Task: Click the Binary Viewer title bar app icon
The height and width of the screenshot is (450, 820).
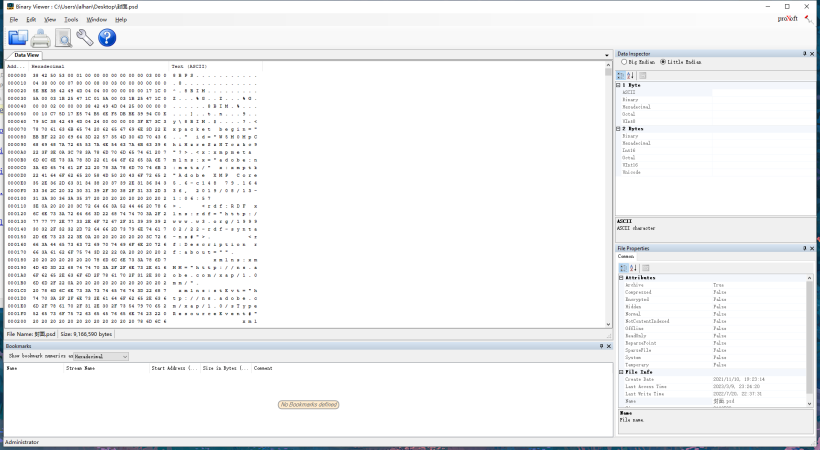Action: (x=10, y=6)
